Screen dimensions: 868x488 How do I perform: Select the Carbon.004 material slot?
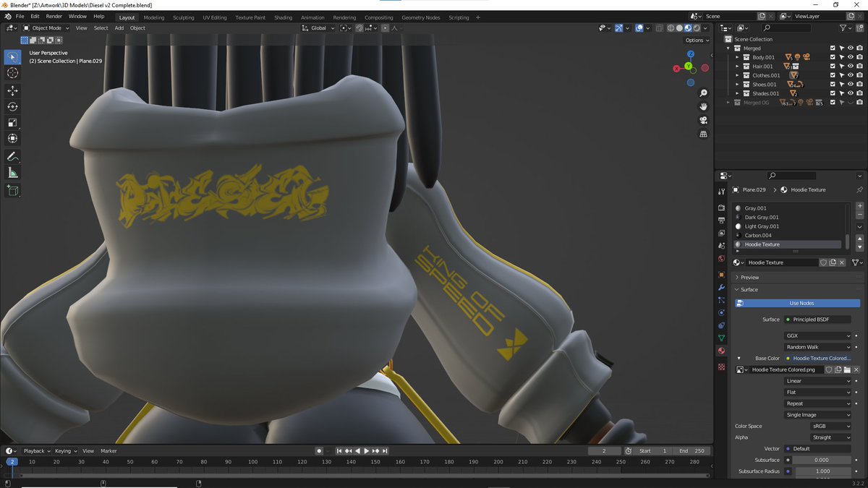click(x=788, y=235)
